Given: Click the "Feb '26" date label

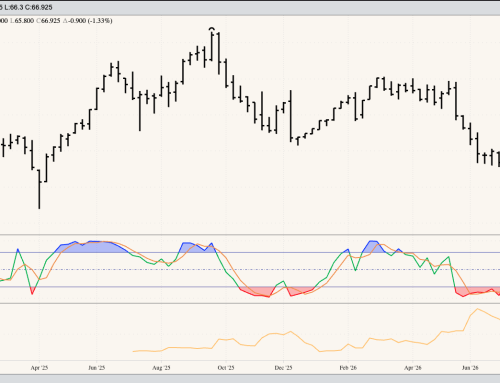Looking at the screenshot, I should click(x=348, y=368).
